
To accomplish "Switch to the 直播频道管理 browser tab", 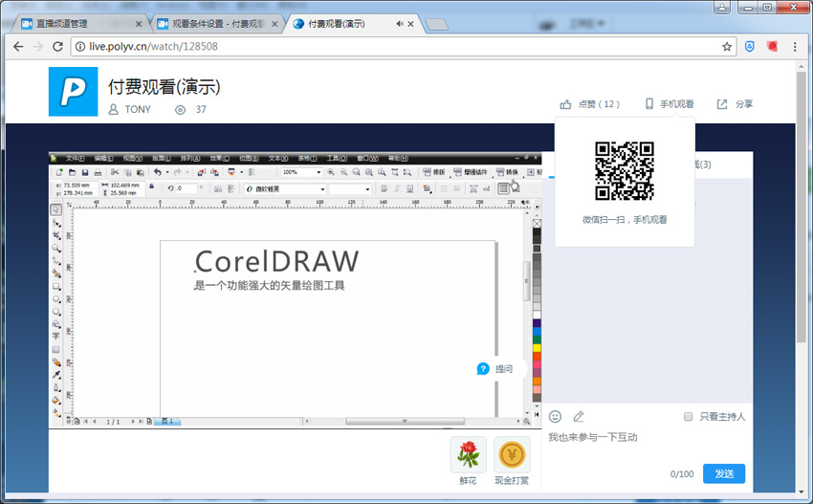I will point(75,23).
